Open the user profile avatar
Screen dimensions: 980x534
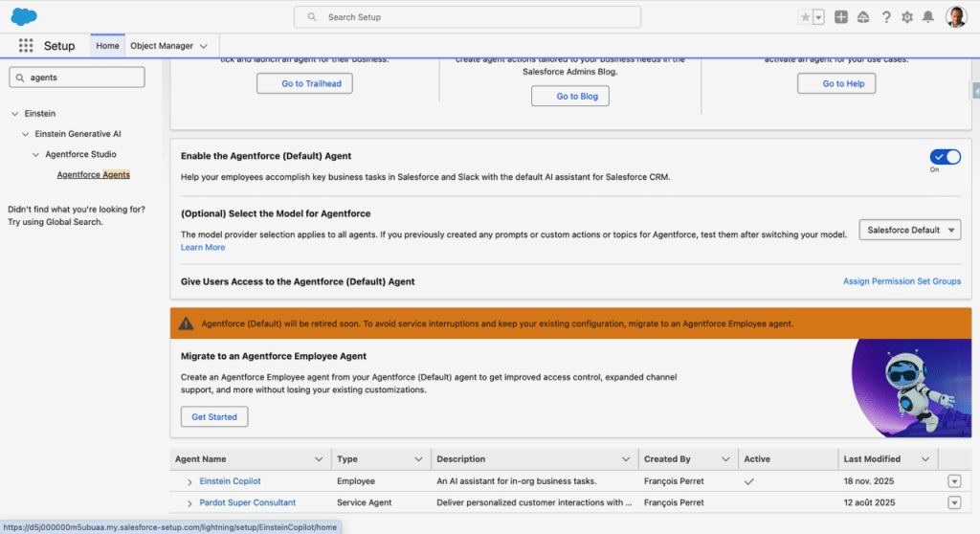[x=956, y=17]
